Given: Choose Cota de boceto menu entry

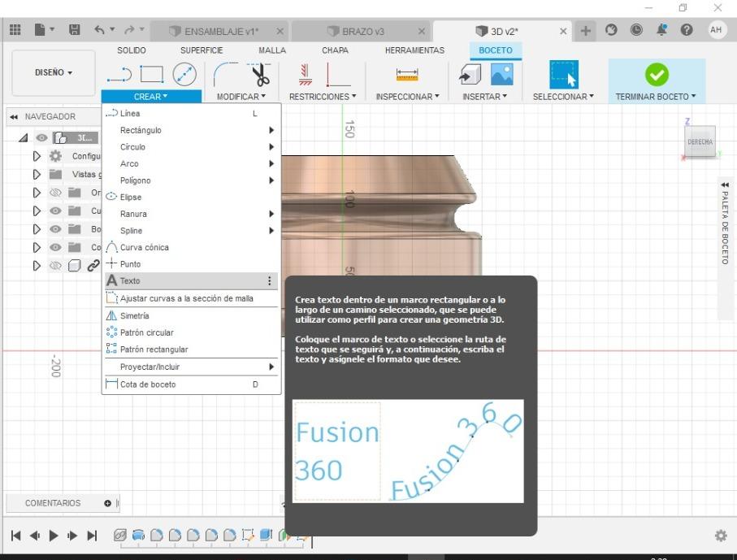Looking at the screenshot, I should (x=191, y=384).
